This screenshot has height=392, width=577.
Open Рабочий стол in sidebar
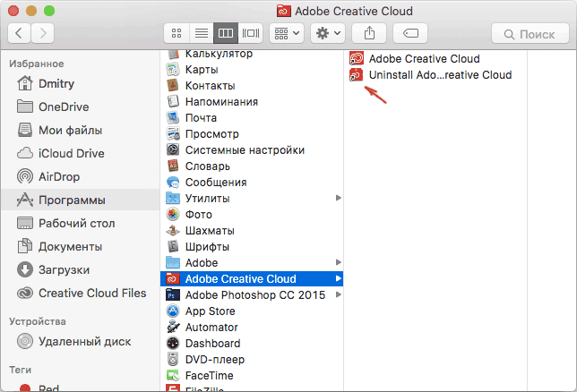[81, 223]
